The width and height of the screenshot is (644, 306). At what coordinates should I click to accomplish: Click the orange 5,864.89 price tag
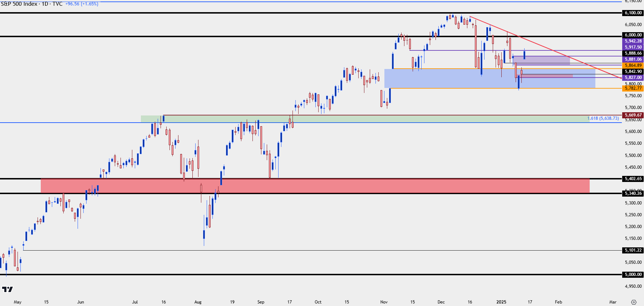tap(633, 65)
